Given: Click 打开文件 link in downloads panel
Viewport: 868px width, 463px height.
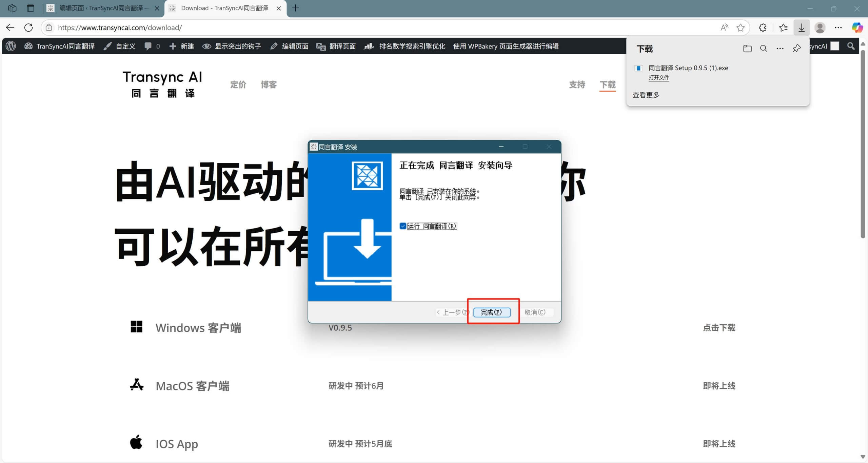Looking at the screenshot, I should coord(659,77).
